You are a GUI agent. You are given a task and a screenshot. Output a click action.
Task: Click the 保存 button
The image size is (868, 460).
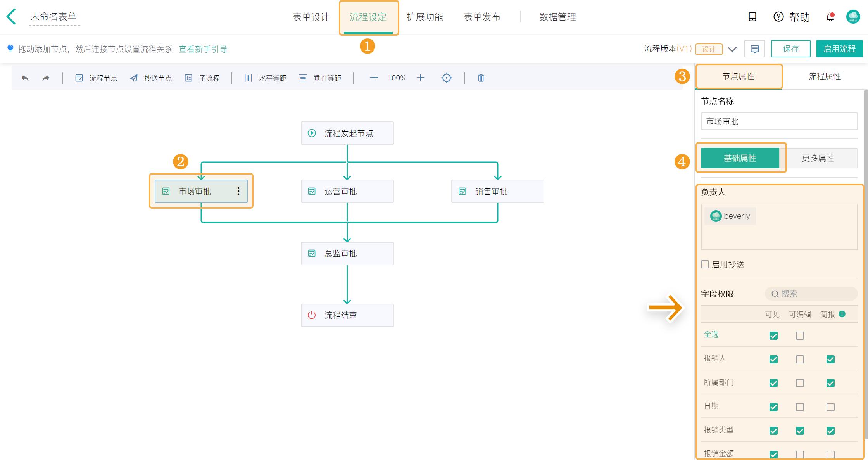(x=791, y=48)
